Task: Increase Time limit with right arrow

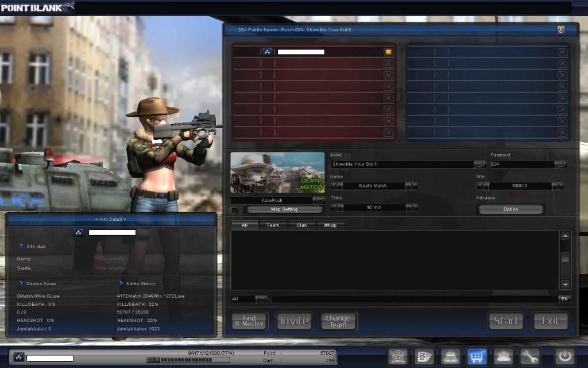Action: (411, 207)
